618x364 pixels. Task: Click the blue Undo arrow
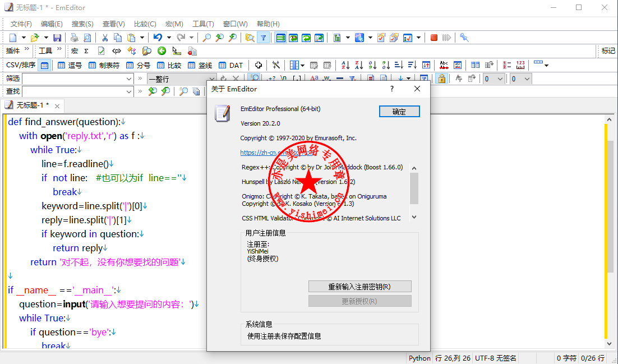(158, 38)
